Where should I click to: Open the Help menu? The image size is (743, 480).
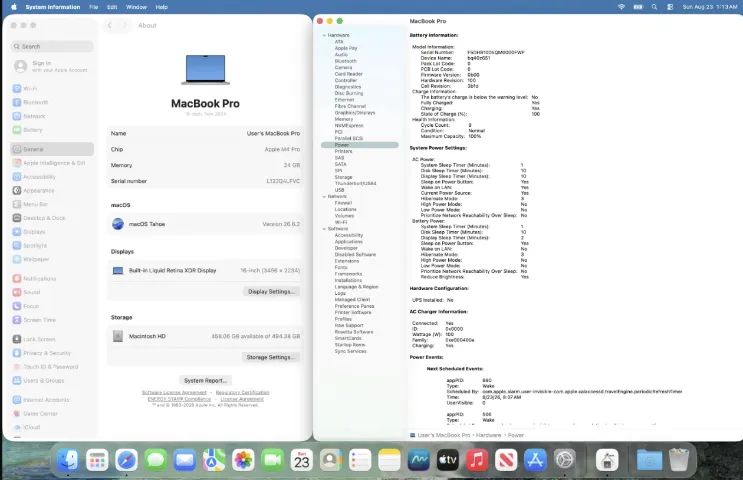[x=162, y=7]
